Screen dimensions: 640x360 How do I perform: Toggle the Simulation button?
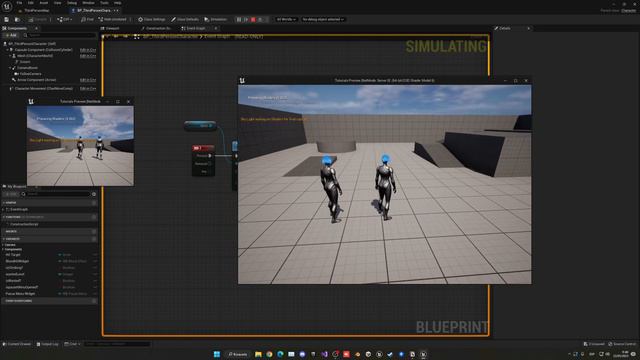pyautogui.click(x=216, y=19)
